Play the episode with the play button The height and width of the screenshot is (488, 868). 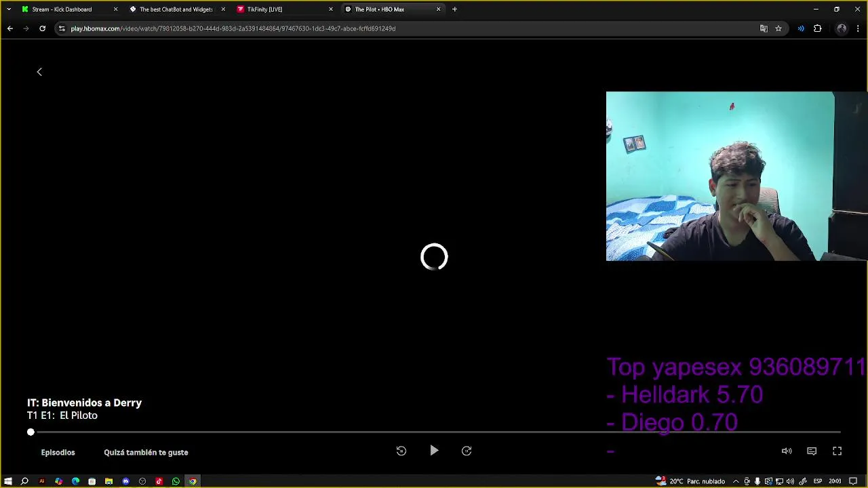point(434,451)
